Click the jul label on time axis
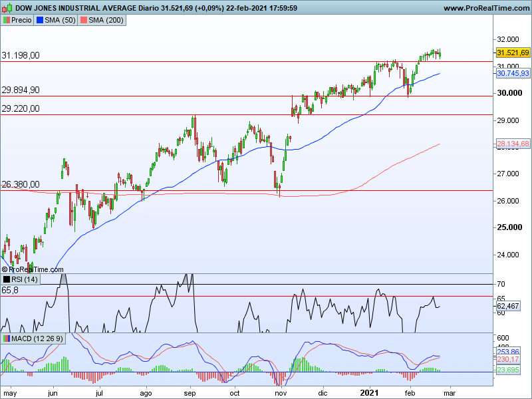Image resolution: width=532 pixels, height=399 pixels. 99,394
